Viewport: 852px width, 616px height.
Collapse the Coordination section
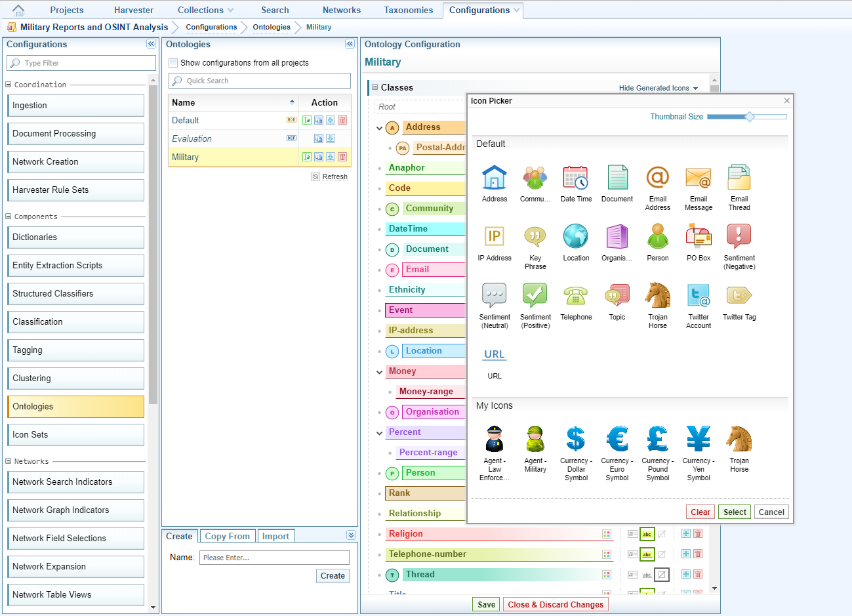pyautogui.click(x=9, y=85)
